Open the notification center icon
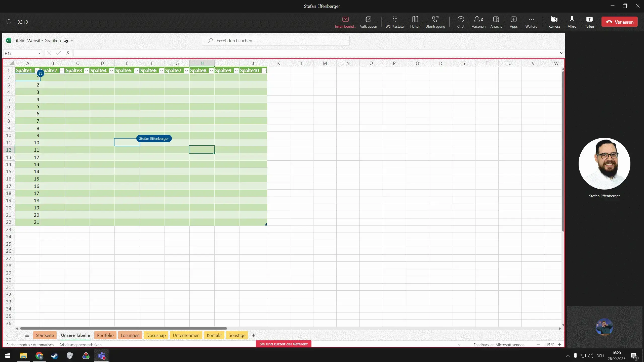The image size is (644, 362). tap(634, 356)
